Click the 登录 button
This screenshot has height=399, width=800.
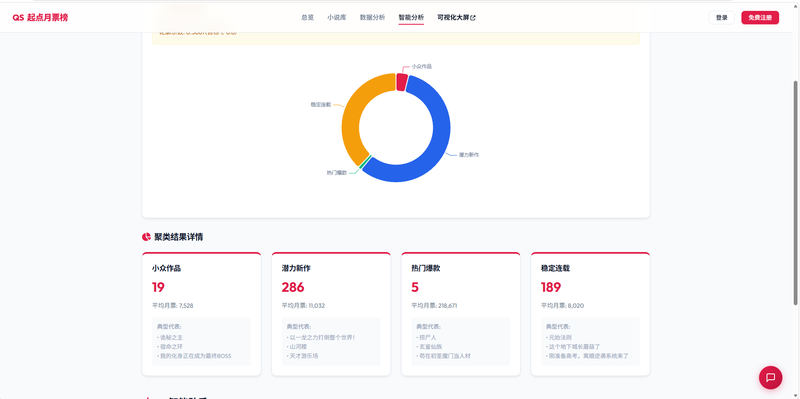click(x=721, y=17)
